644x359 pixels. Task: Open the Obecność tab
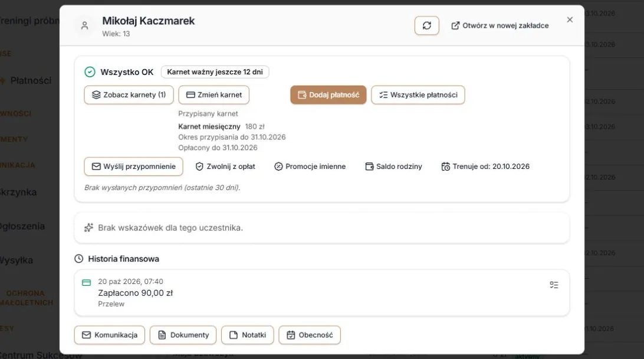click(310, 335)
